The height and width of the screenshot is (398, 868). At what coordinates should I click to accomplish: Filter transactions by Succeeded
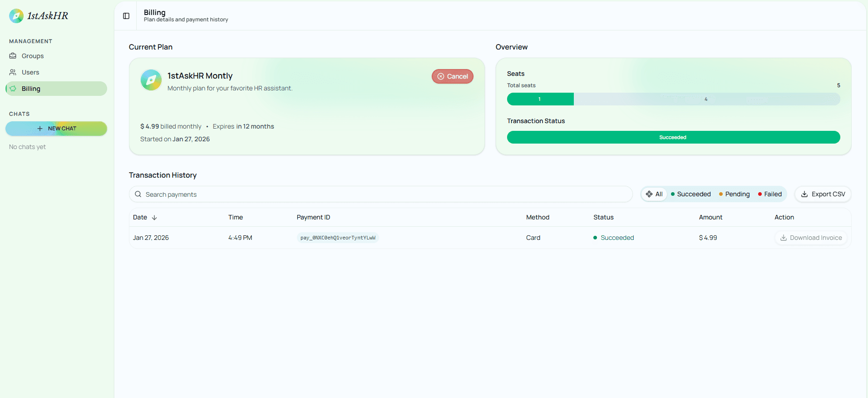click(690, 194)
